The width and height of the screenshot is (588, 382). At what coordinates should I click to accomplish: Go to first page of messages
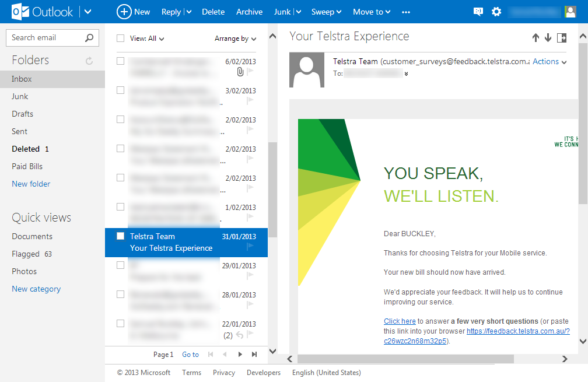211,354
